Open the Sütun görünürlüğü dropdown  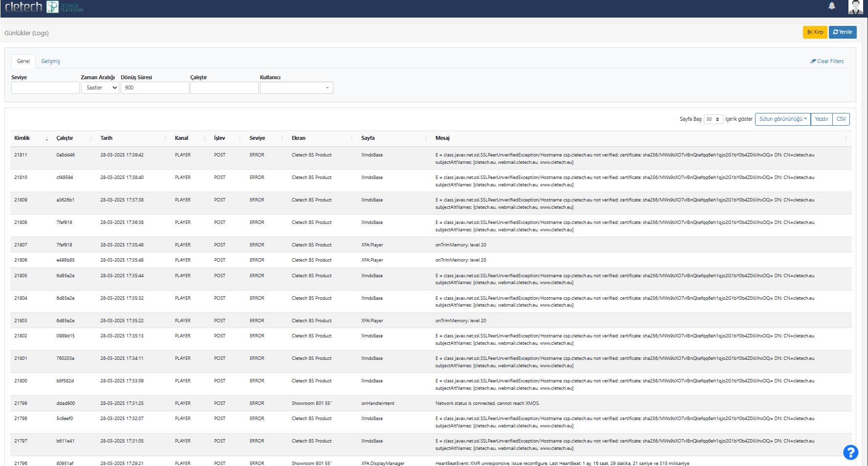pyautogui.click(x=783, y=119)
